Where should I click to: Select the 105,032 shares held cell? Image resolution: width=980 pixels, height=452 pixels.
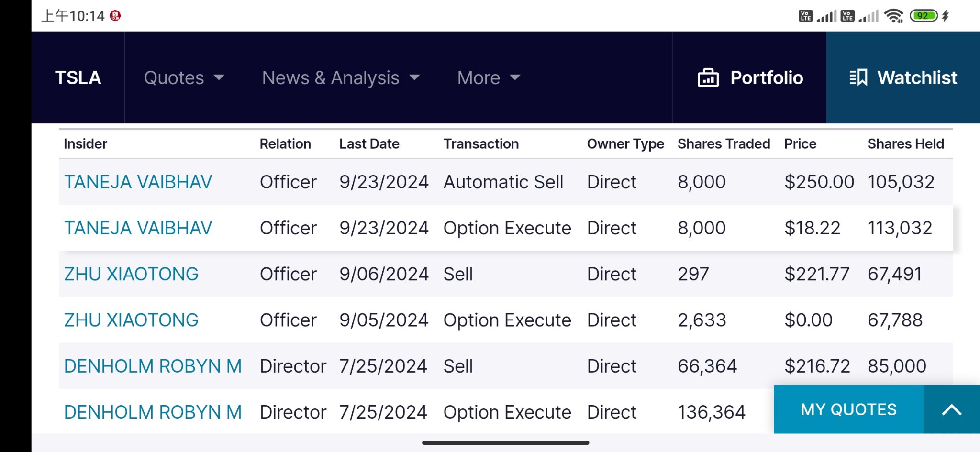point(901,182)
